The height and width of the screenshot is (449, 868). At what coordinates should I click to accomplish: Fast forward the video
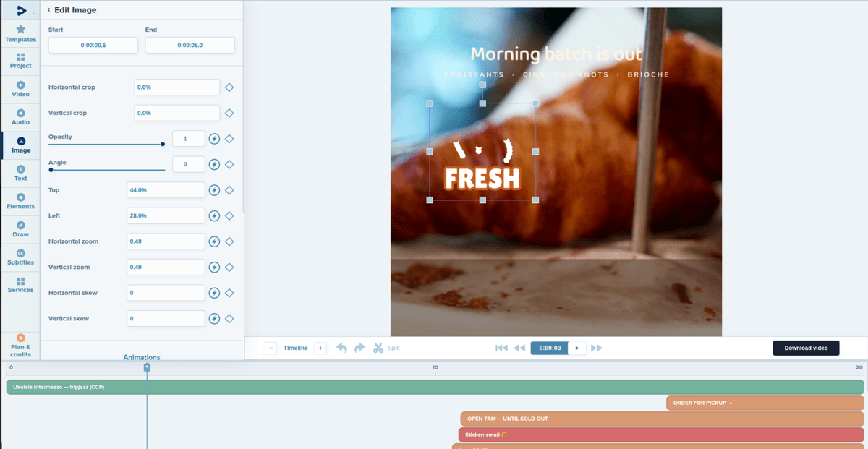coord(597,348)
